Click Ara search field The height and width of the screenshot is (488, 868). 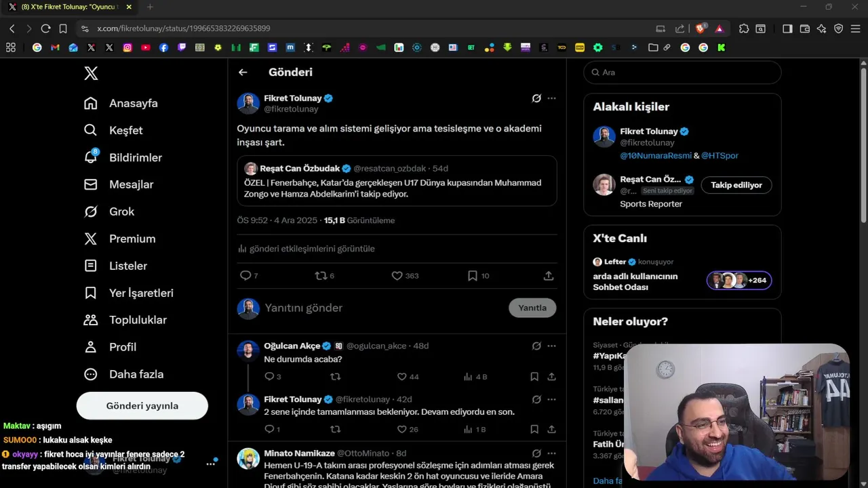point(682,73)
